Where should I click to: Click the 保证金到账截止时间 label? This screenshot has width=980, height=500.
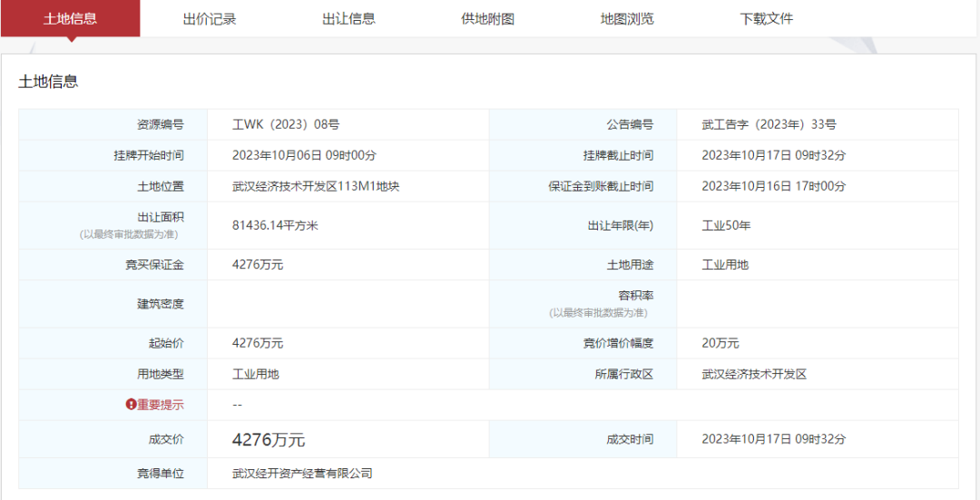point(601,186)
